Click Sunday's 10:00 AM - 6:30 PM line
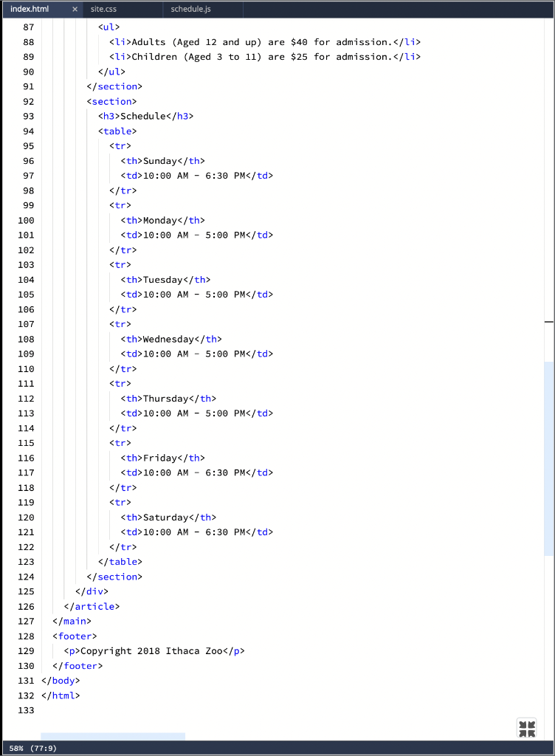Image resolution: width=555 pixels, height=756 pixels. coord(196,176)
